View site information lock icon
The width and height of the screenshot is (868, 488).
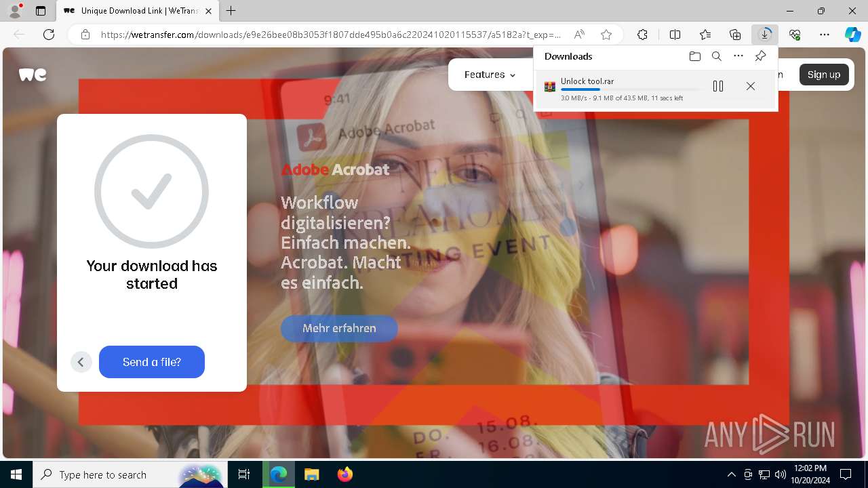click(x=85, y=35)
